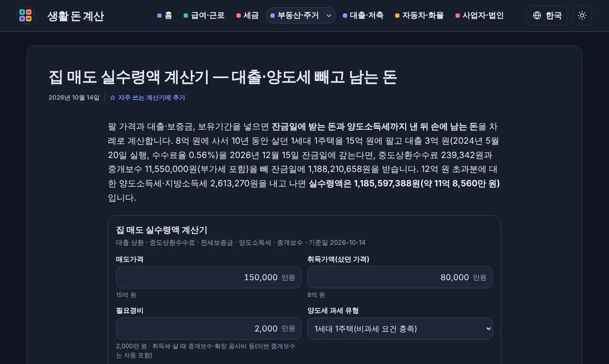The image size is (609, 364).
Task: Select the 세금 menu item
Action: (247, 15)
